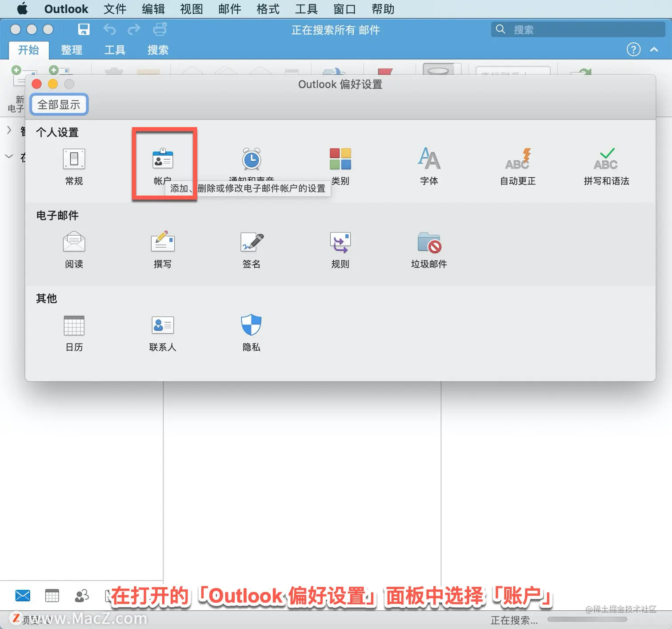Open the 垃圾邮件 junk mail preferences

(x=429, y=250)
